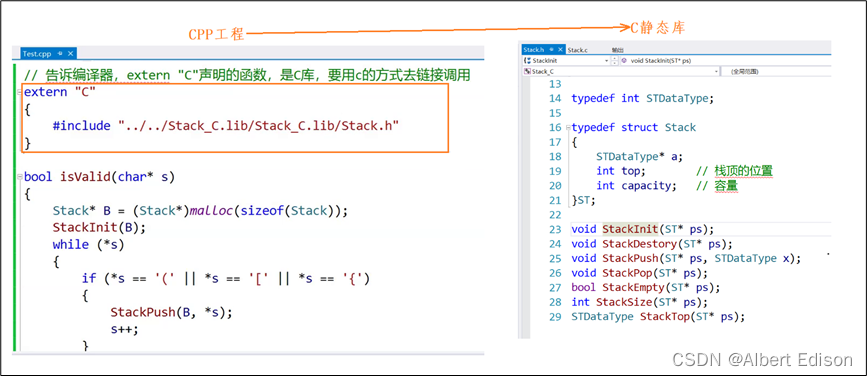
Task: Collapse the extern "C" code block
Action: click(x=20, y=92)
